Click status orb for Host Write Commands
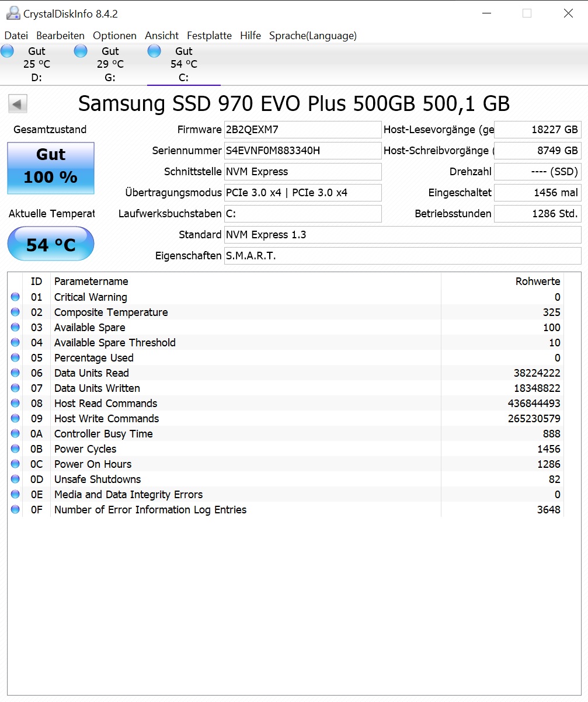This screenshot has width=588, height=702. (15, 419)
